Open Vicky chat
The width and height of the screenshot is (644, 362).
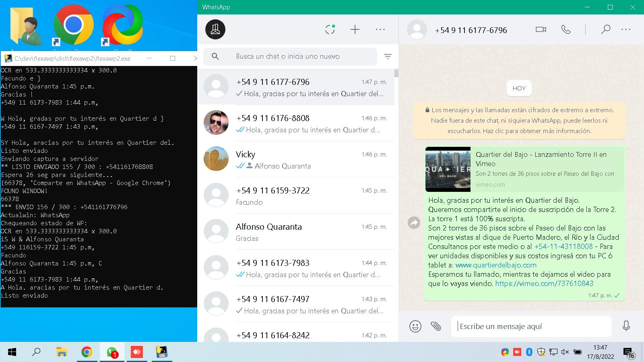point(296,159)
